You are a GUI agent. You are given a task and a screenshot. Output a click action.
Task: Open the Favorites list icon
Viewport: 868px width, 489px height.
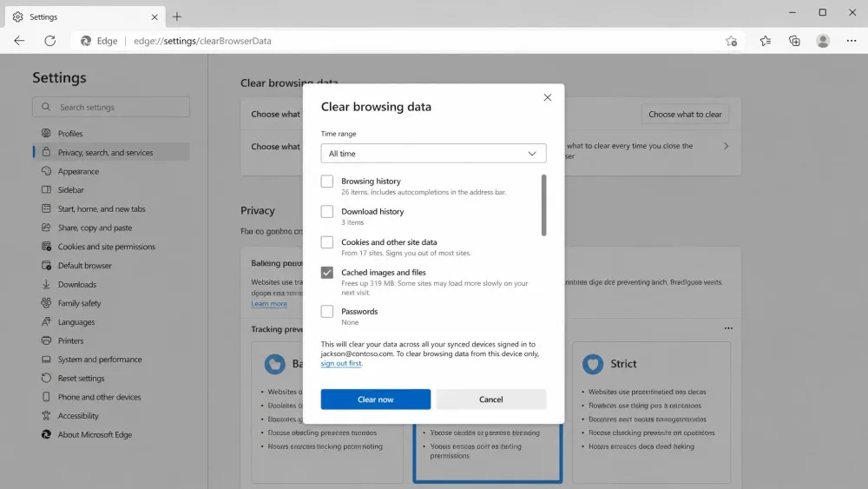[765, 41]
